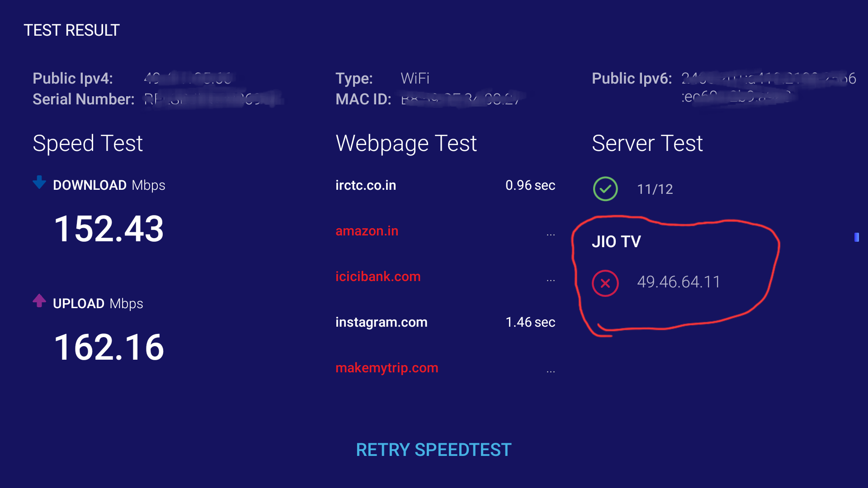Select the instagram.com test result
Image resolution: width=868 pixels, height=488 pixels.
point(382,322)
